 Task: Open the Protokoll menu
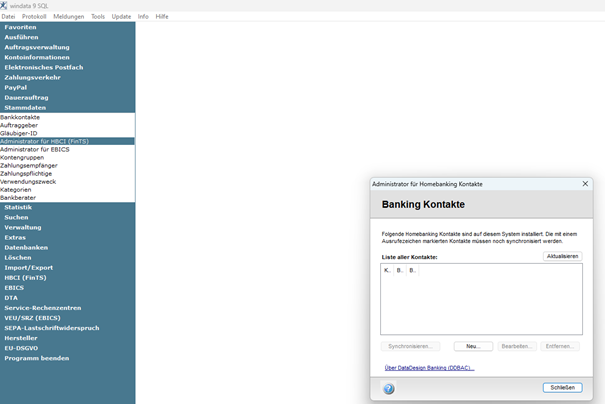coord(34,17)
